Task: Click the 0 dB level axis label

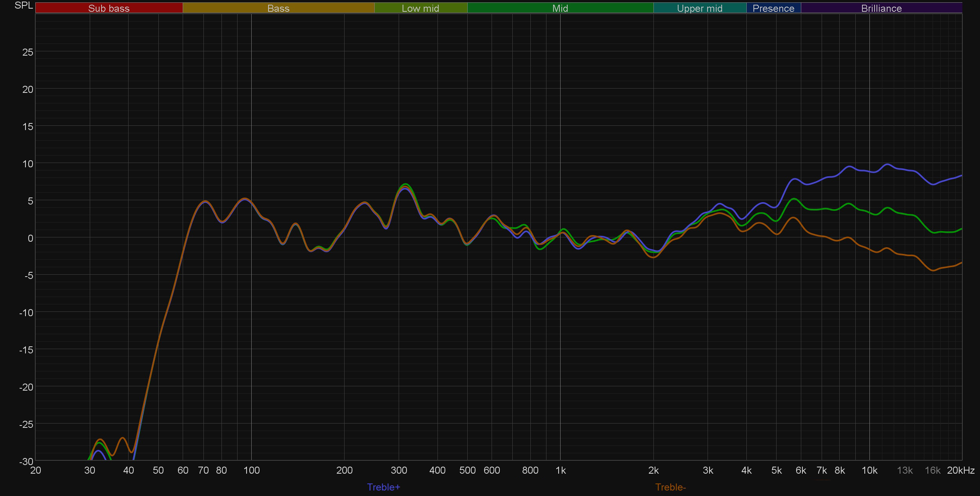Action: coord(30,238)
